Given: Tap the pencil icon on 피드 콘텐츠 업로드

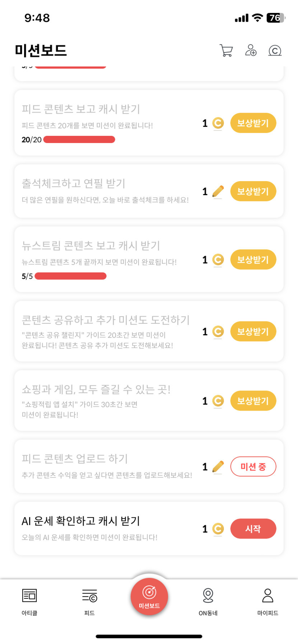Looking at the screenshot, I should tap(218, 467).
